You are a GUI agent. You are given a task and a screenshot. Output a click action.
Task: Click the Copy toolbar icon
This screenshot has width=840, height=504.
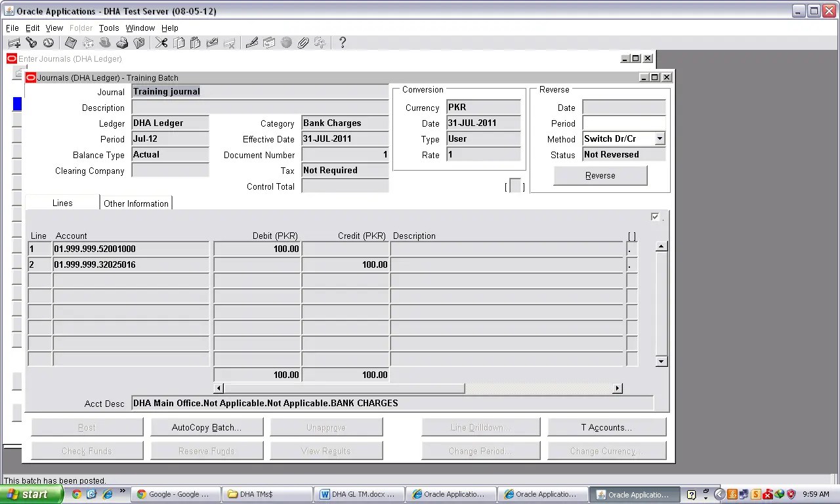tap(178, 43)
